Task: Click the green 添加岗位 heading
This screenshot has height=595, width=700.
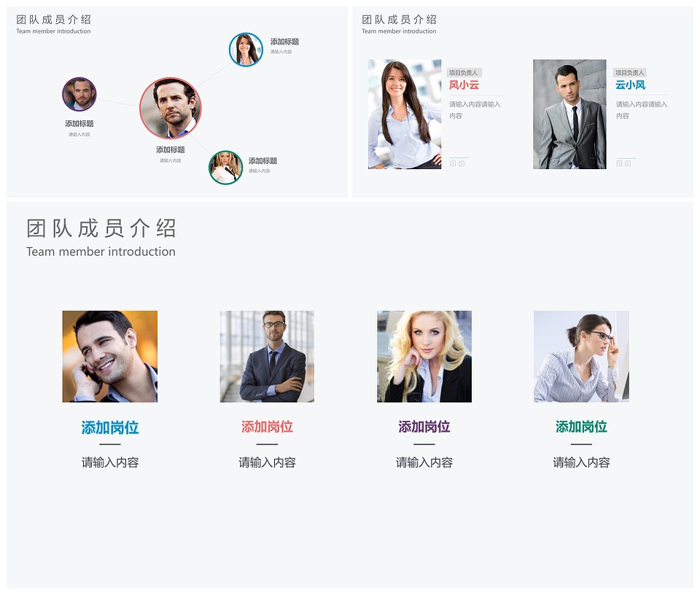Action: pyautogui.click(x=581, y=427)
